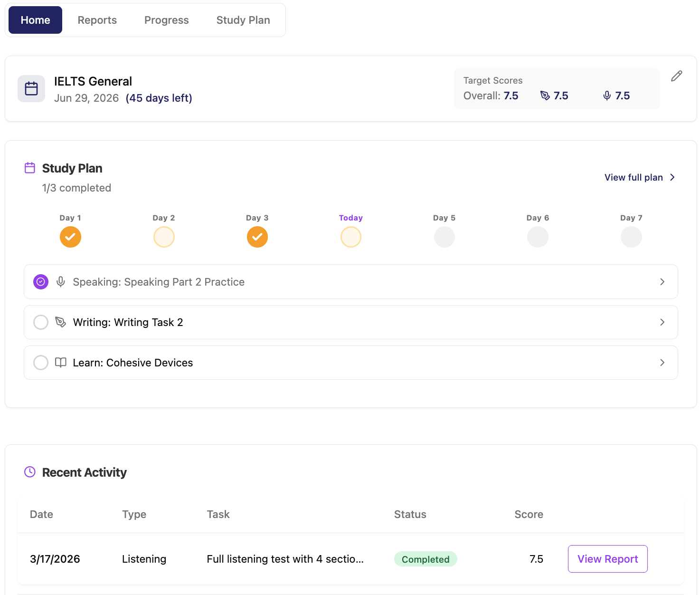
Task: Click the Overall: 7.5 target score
Action: click(x=491, y=96)
